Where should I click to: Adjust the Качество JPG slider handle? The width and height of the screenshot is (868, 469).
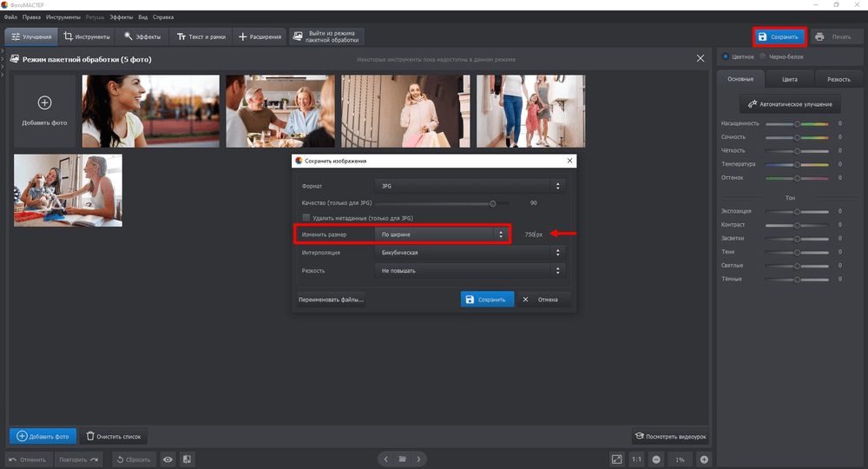coord(493,203)
